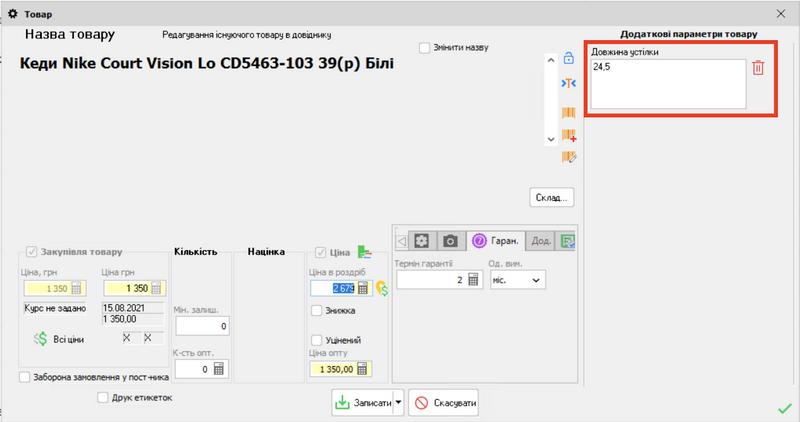Click the green dollar Всі ціни icon
800x422 pixels.
pyautogui.click(x=41, y=339)
